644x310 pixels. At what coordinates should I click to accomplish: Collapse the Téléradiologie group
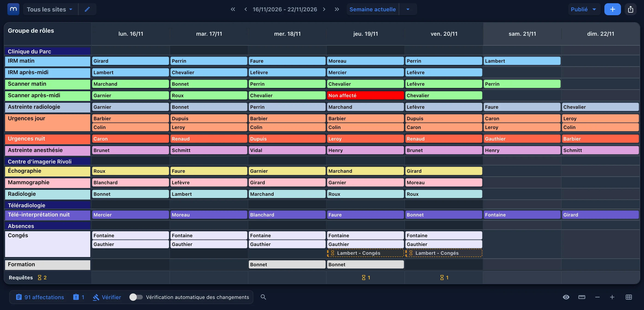coord(47,205)
